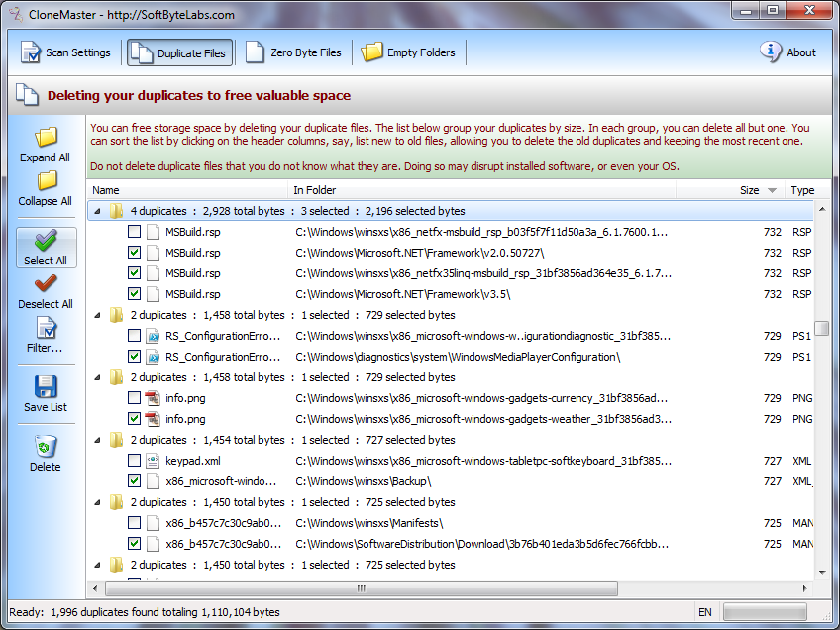Click the Delete recycle bin icon
840x630 pixels.
(x=46, y=446)
